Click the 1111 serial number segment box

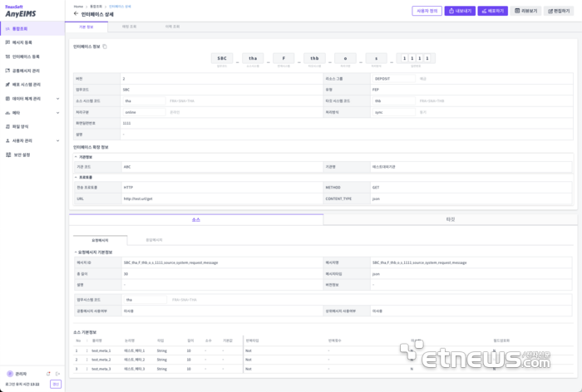coord(416,58)
